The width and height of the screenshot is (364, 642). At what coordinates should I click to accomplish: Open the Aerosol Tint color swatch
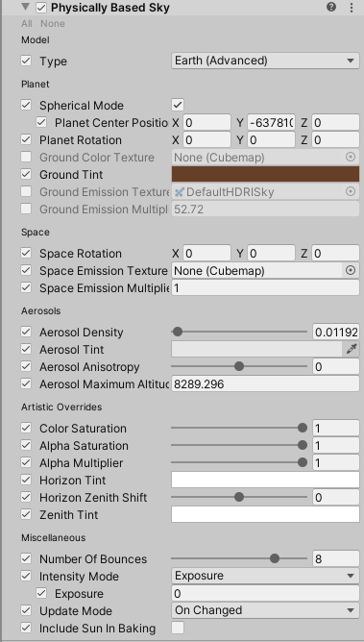click(256, 349)
